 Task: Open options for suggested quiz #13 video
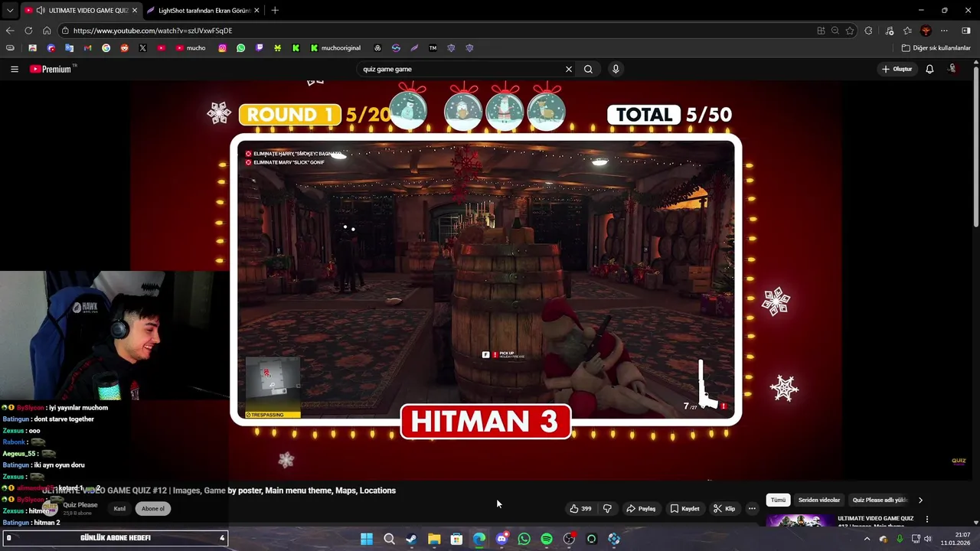(927, 519)
